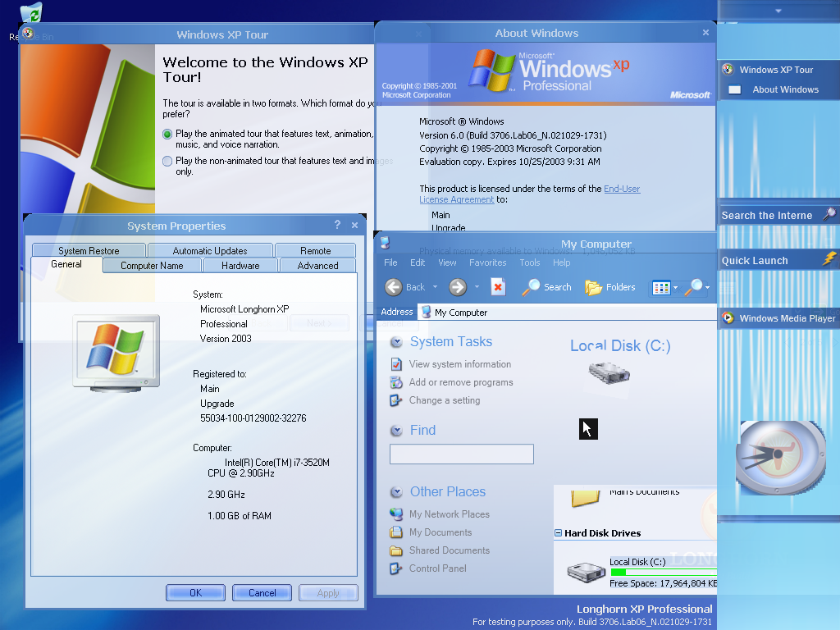Viewport: 840px width, 630px height.
Task: Close the About Windows dialog
Action: (x=705, y=33)
